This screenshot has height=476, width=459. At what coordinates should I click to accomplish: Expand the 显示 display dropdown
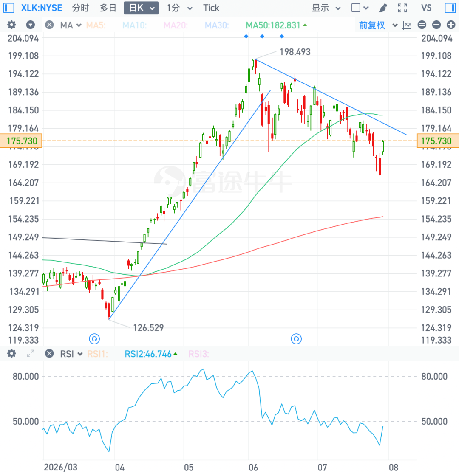click(326, 8)
